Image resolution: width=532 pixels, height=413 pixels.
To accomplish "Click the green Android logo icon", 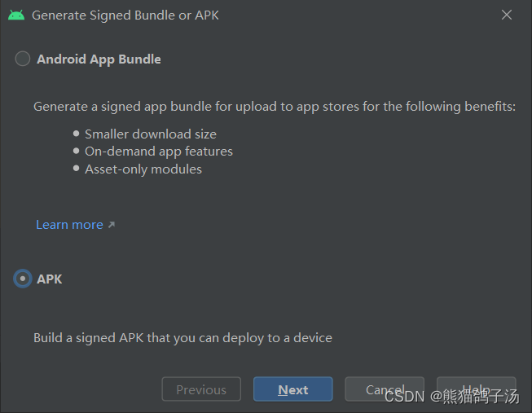I will point(16,15).
